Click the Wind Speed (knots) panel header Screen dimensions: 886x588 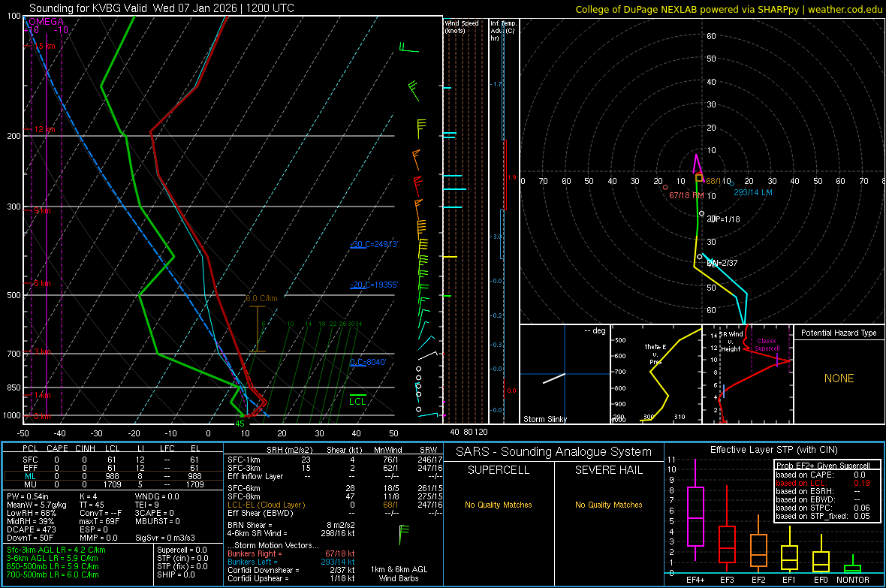(x=462, y=27)
